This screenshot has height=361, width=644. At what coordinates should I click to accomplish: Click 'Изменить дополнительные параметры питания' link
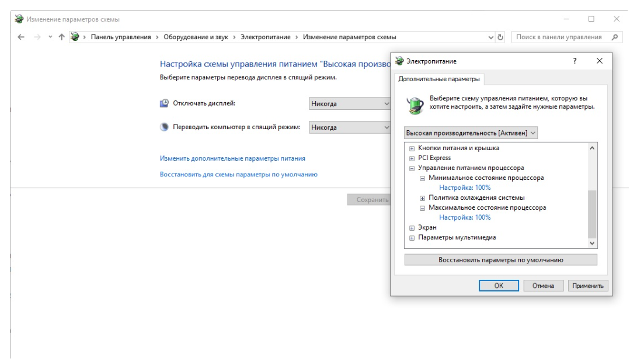232,158
